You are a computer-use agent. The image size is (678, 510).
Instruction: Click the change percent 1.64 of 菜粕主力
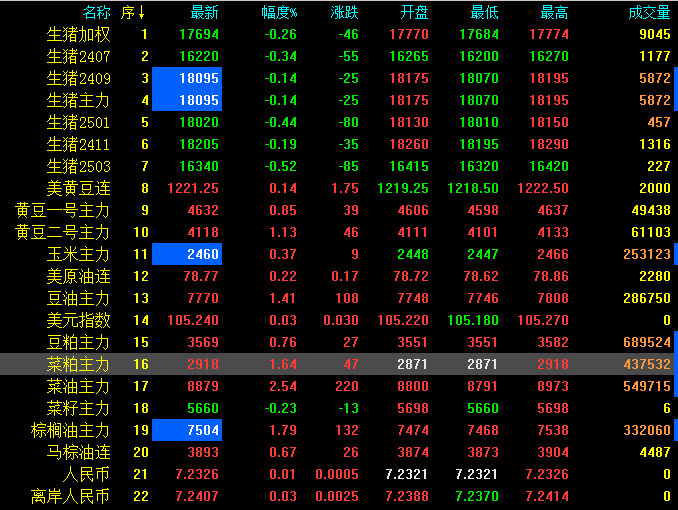[x=283, y=365]
